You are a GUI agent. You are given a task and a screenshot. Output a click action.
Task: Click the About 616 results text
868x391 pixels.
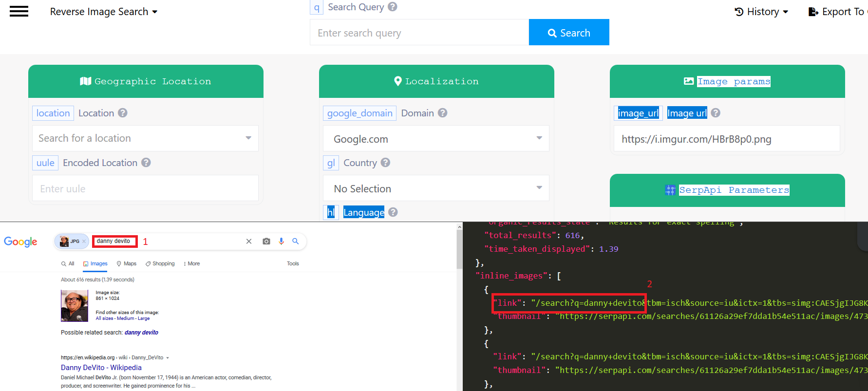(x=97, y=279)
